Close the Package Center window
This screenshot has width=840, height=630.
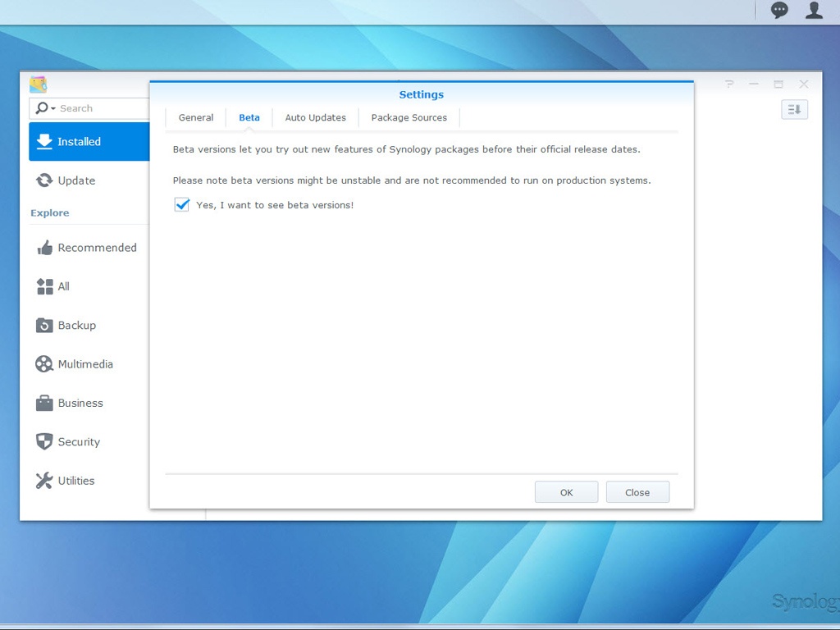(804, 84)
